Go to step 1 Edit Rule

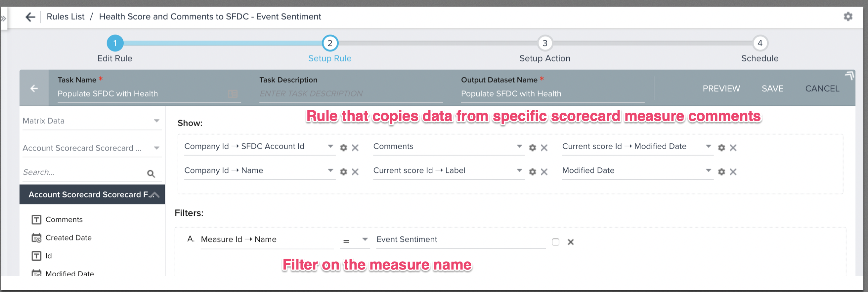[x=115, y=43]
